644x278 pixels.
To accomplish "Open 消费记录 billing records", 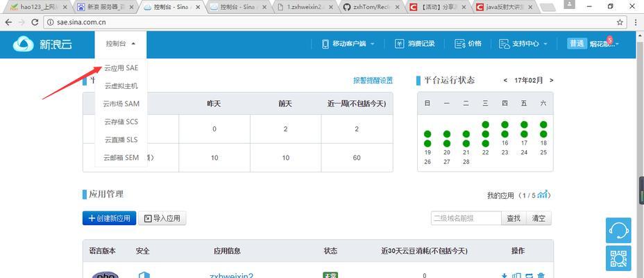I will [x=415, y=44].
